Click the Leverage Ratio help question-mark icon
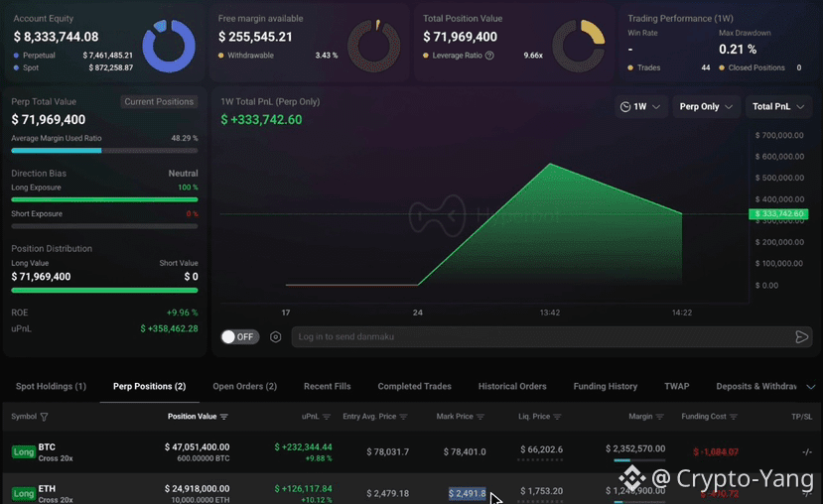This screenshot has height=504, width=823. coord(489,56)
